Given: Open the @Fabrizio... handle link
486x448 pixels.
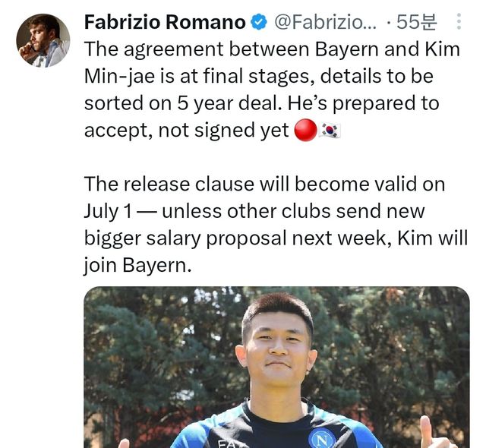Looking at the screenshot, I should [325, 22].
